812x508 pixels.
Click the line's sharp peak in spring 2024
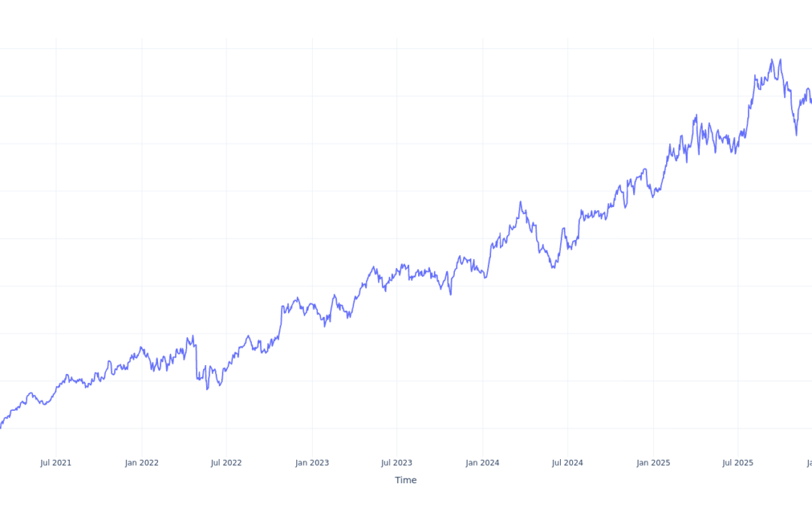(x=520, y=202)
